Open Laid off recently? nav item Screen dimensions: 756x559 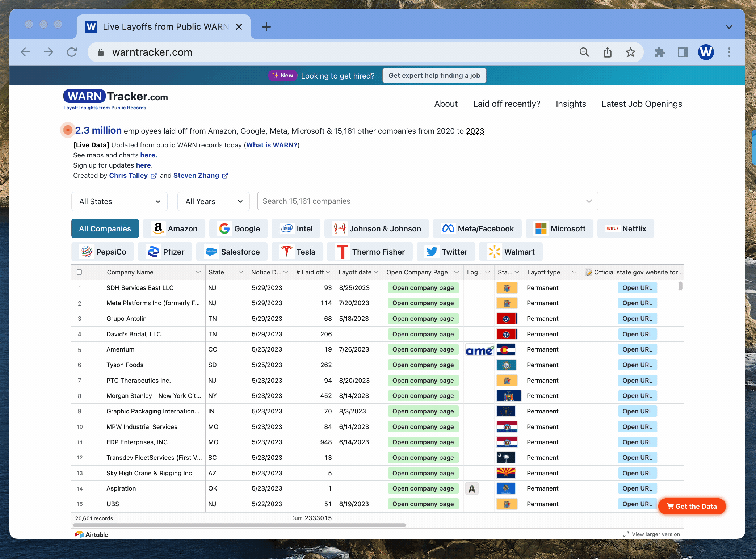pyautogui.click(x=507, y=104)
